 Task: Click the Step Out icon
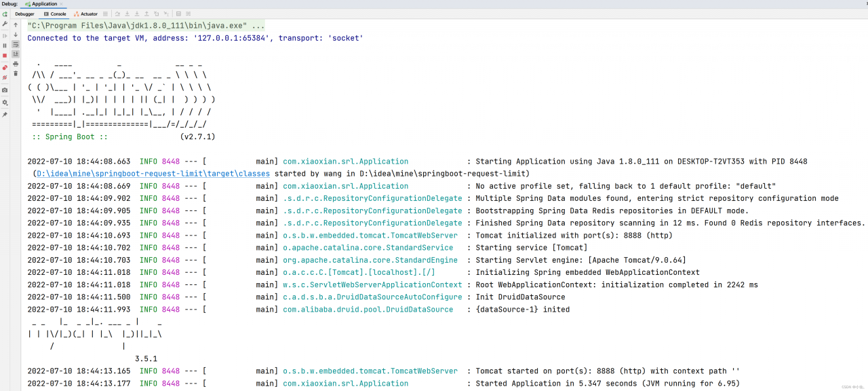[x=146, y=14]
